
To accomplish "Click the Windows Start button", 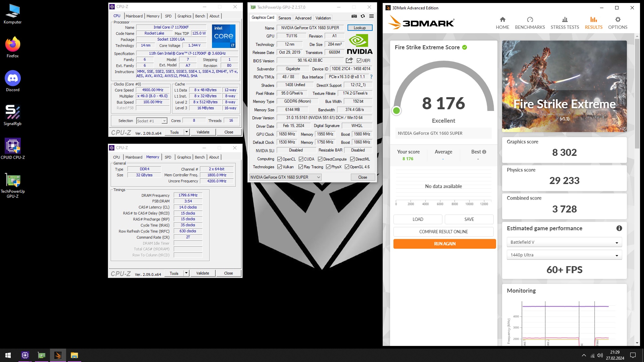I will (x=8, y=355).
